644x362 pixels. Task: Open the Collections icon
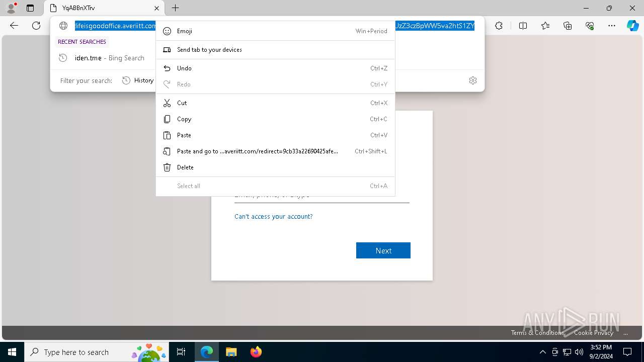(568, 26)
